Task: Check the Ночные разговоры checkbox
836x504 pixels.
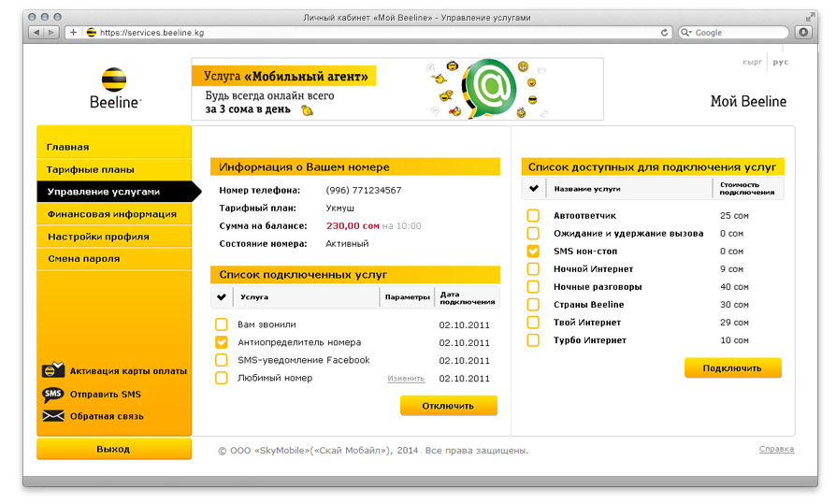Action: pos(533,286)
